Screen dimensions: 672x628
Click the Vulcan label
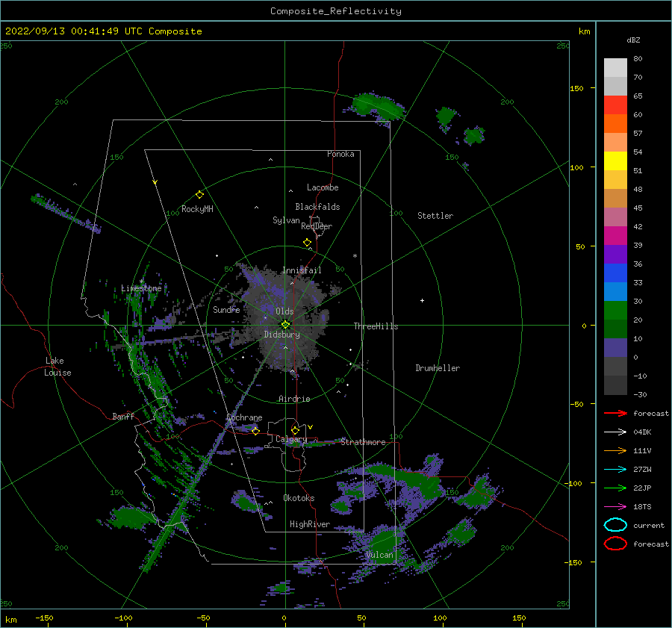379,555
